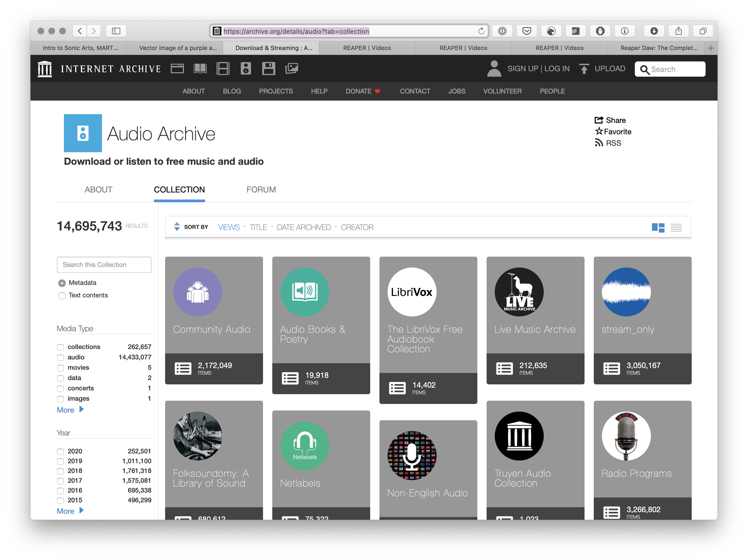Open the Live Music Archive tile

click(x=535, y=321)
